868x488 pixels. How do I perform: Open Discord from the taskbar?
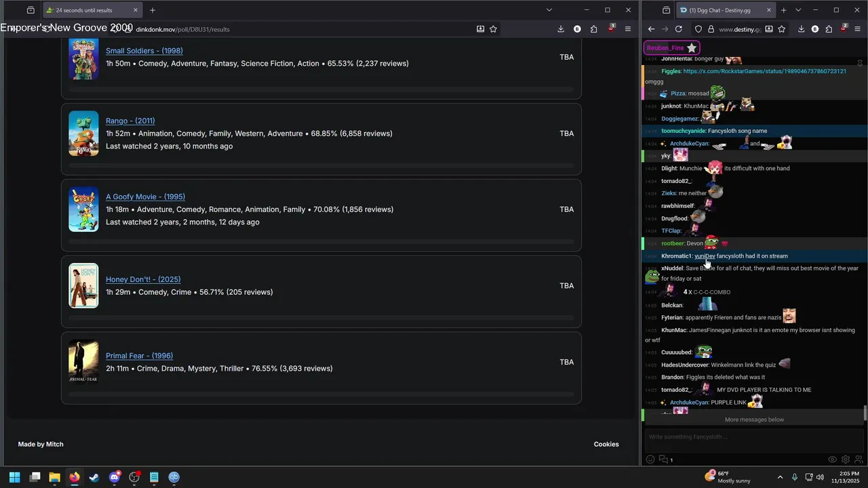click(x=115, y=477)
